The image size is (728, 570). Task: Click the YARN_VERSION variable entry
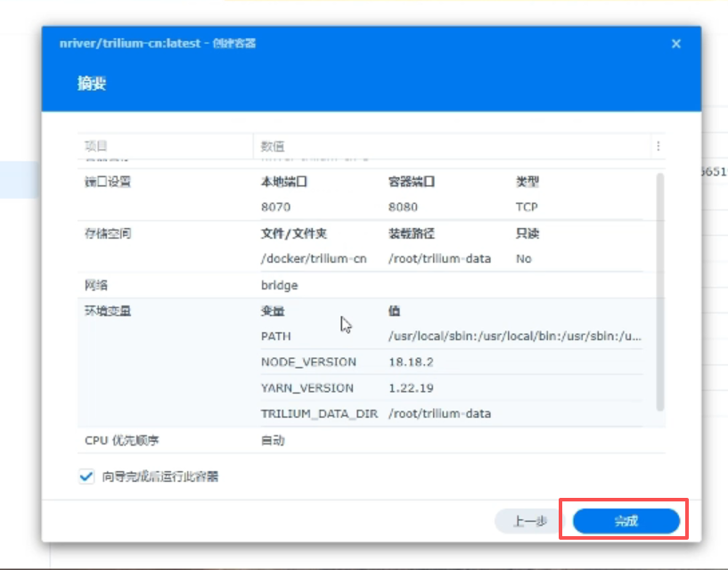point(307,388)
